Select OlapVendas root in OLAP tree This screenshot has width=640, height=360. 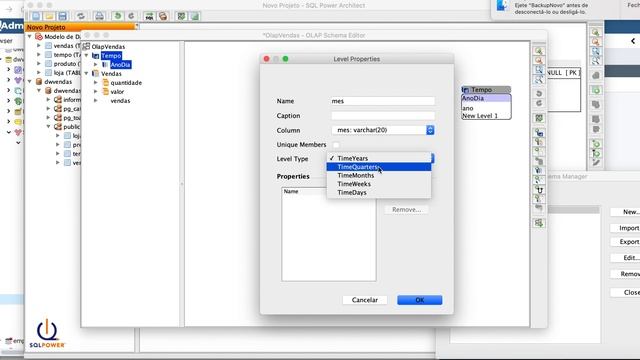coord(108,47)
